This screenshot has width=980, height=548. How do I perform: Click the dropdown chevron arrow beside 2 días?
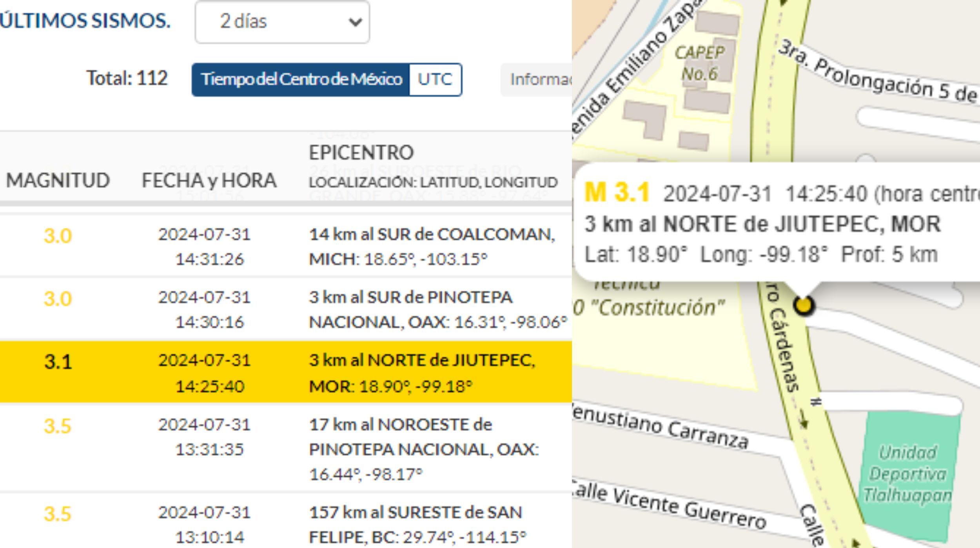point(355,22)
